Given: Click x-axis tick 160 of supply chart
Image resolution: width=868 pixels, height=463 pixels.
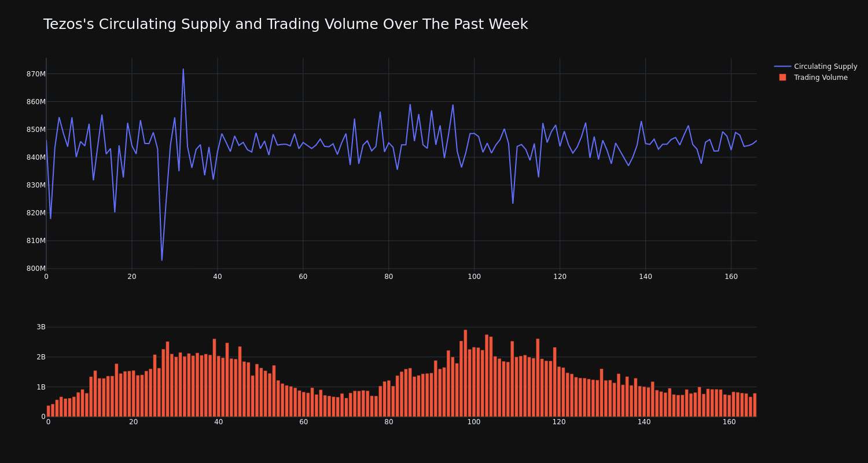Looking at the screenshot, I should tap(731, 277).
